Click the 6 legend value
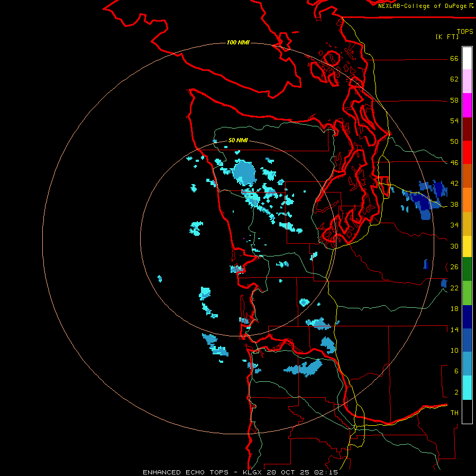476x476 pixels. [456, 371]
